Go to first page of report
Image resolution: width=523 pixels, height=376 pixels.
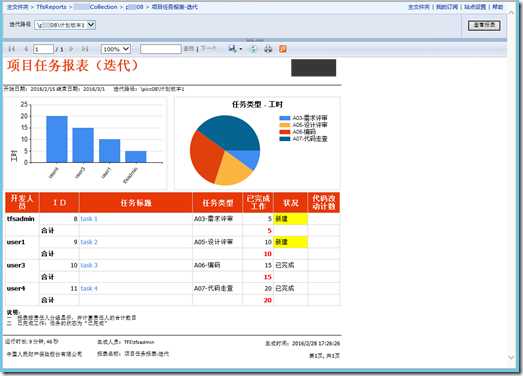[12, 49]
